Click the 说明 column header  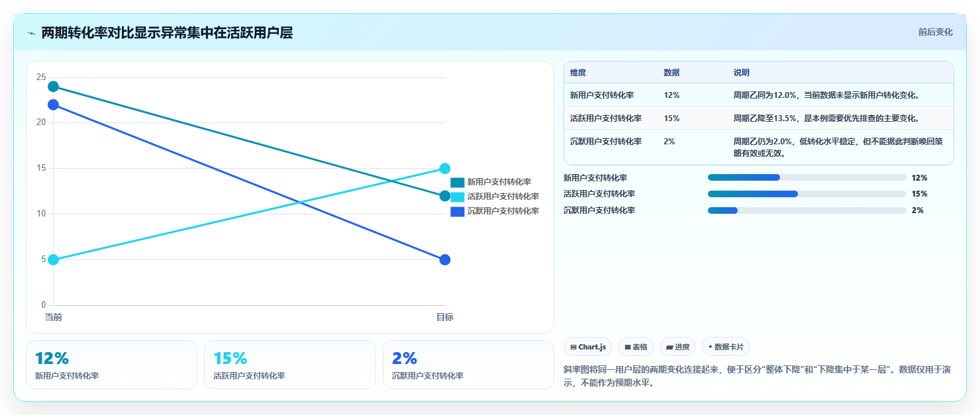(742, 73)
